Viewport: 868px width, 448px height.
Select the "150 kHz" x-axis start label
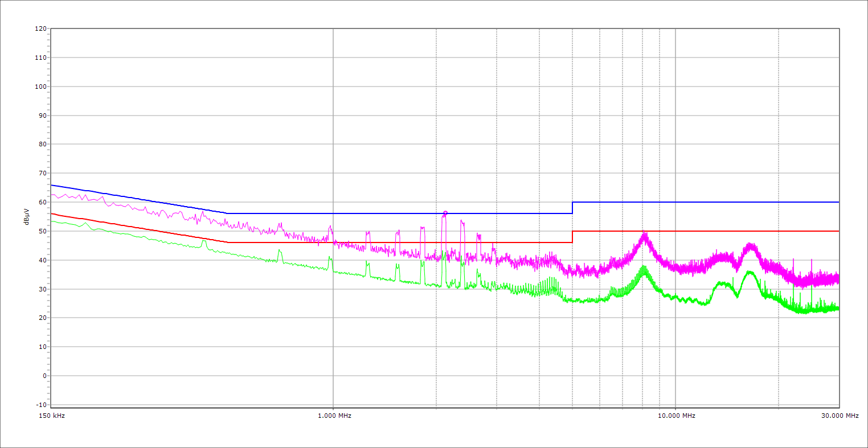[51, 416]
